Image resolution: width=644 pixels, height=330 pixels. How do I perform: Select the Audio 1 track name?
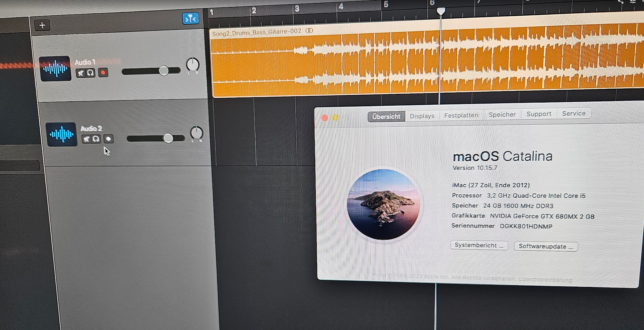85,62
